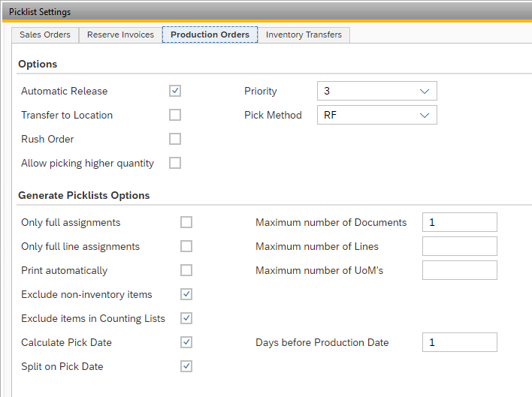
Task: Enable Allow picking higher quantity
Action: pos(175,163)
